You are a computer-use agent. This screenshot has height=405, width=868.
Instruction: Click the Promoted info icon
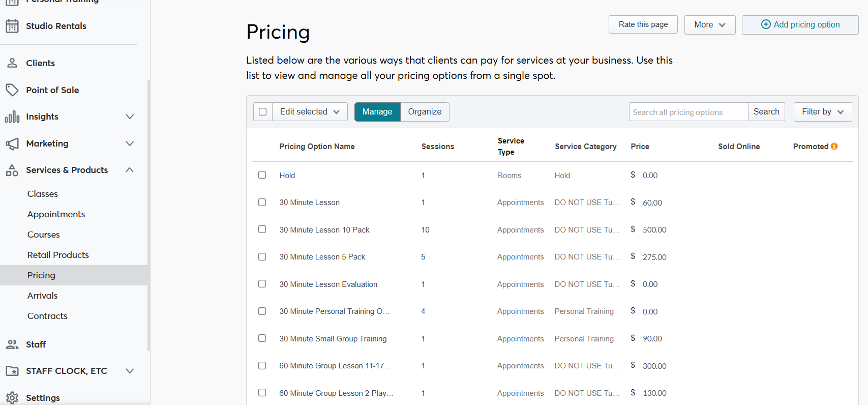(834, 147)
